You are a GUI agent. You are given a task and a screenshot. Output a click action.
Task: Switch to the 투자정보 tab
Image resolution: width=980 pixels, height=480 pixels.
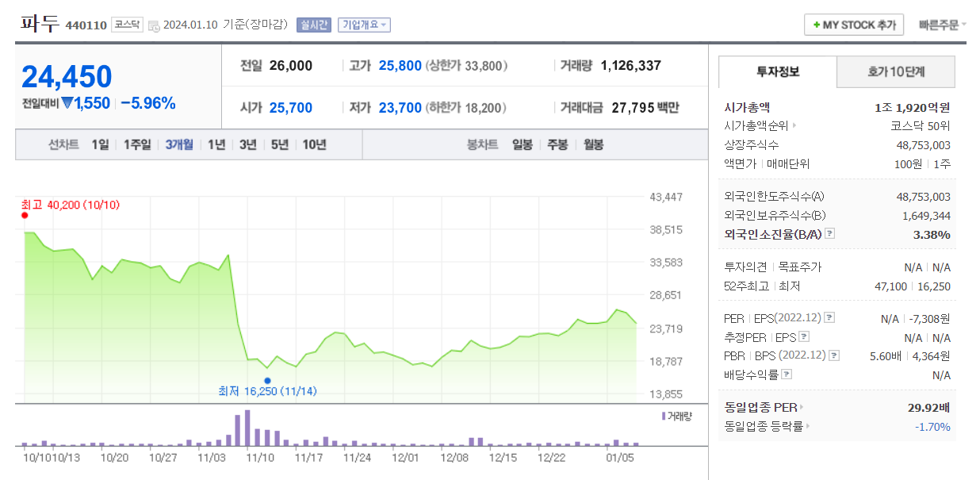[x=778, y=71]
